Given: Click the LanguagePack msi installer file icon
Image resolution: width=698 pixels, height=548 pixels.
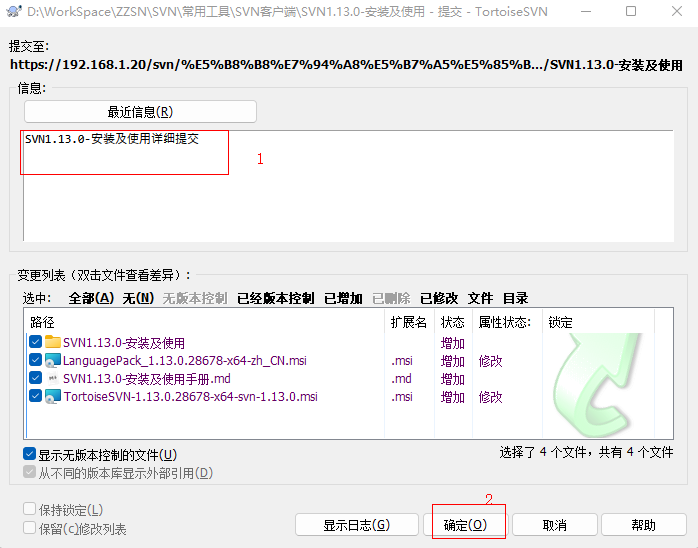Looking at the screenshot, I should point(53,361).
